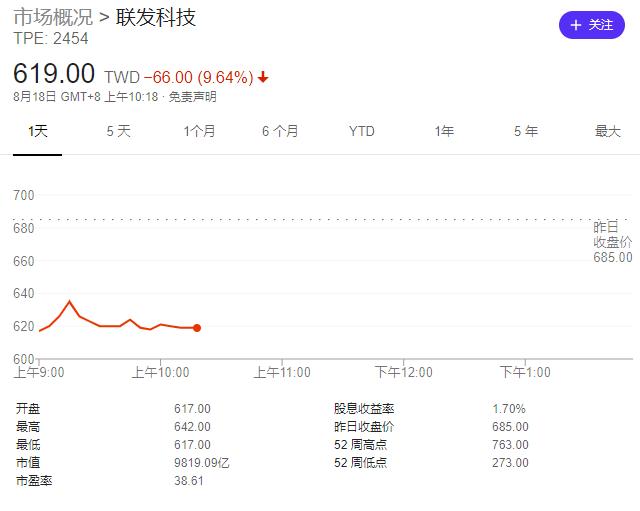
Task: Show the 最大 full-history tab
Action: 608,131
